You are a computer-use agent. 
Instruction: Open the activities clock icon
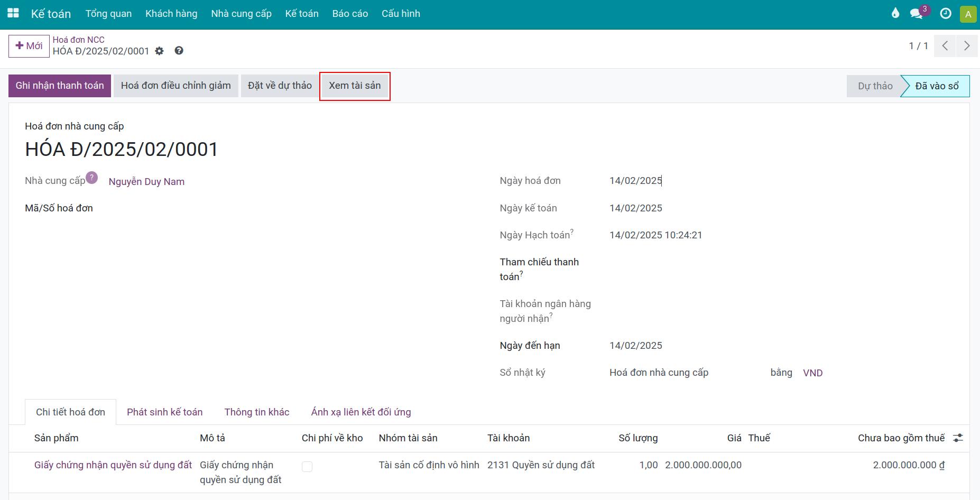tap(946, 14)
